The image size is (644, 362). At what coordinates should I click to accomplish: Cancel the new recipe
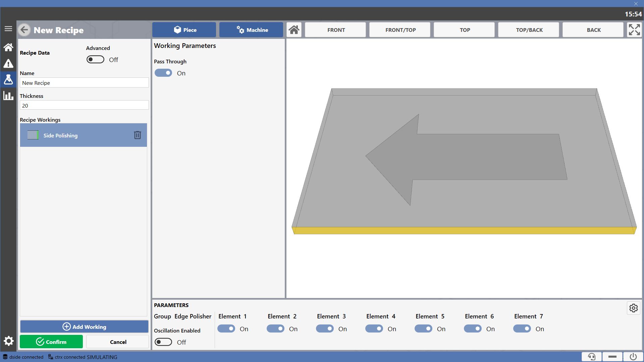pos(118,342)
